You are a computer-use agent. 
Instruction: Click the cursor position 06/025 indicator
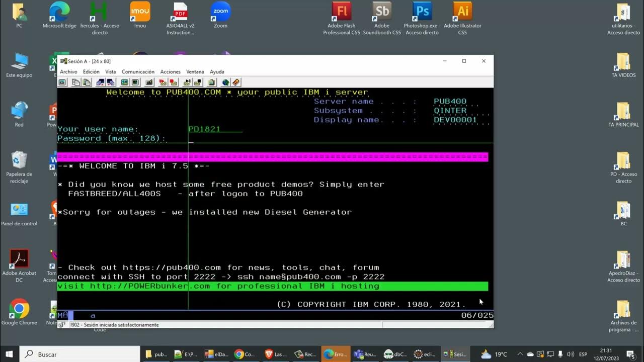pos(477,315)
